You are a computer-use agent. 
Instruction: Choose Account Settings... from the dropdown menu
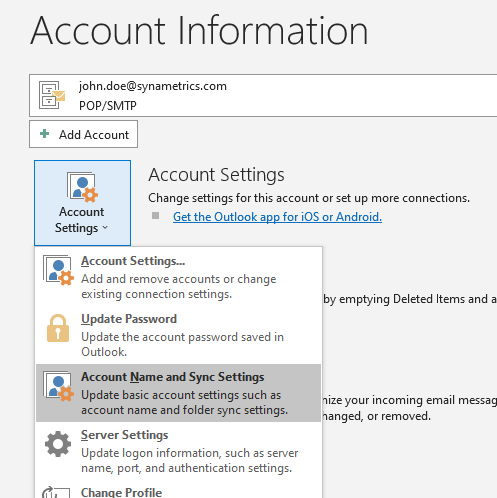(179, 277)
